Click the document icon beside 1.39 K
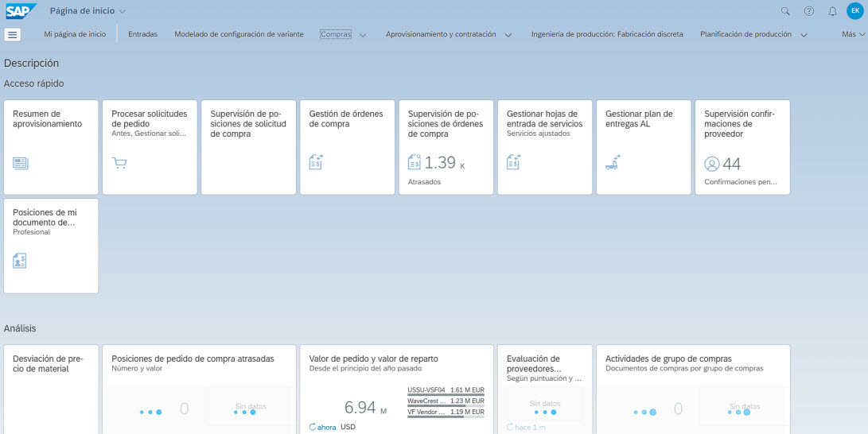868x434 pixels. point(415,162)
